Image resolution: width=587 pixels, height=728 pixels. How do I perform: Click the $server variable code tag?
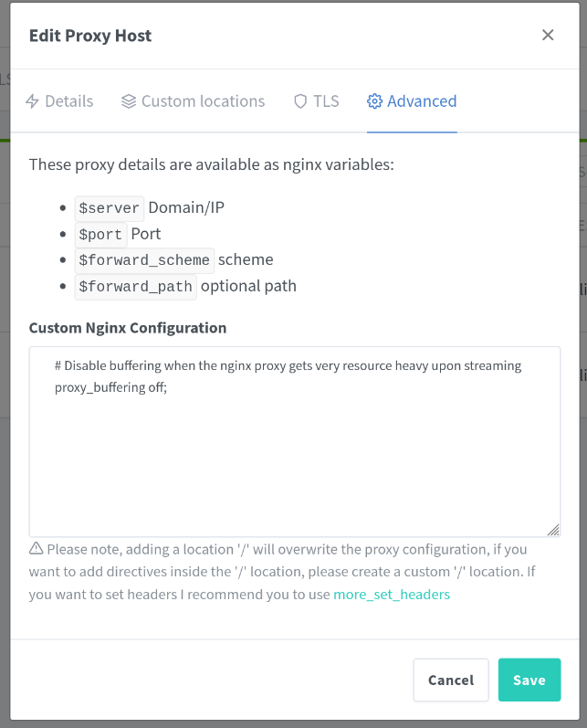[110, 208]
